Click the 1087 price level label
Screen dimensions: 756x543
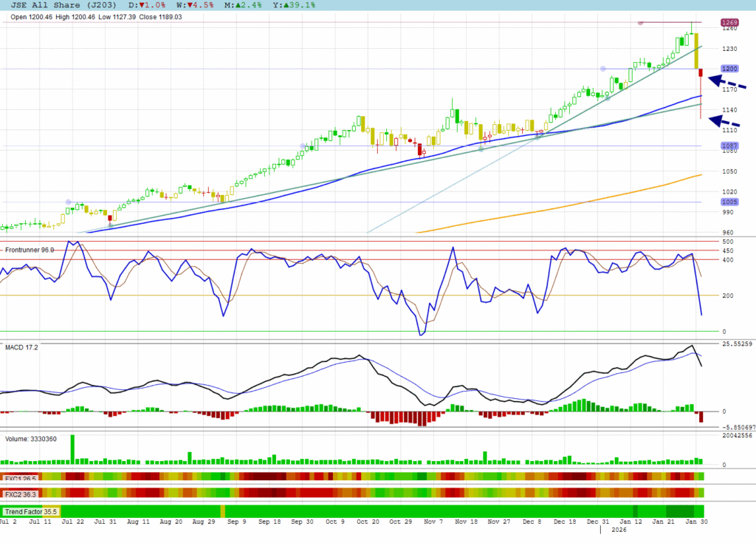tap(730, 146)
